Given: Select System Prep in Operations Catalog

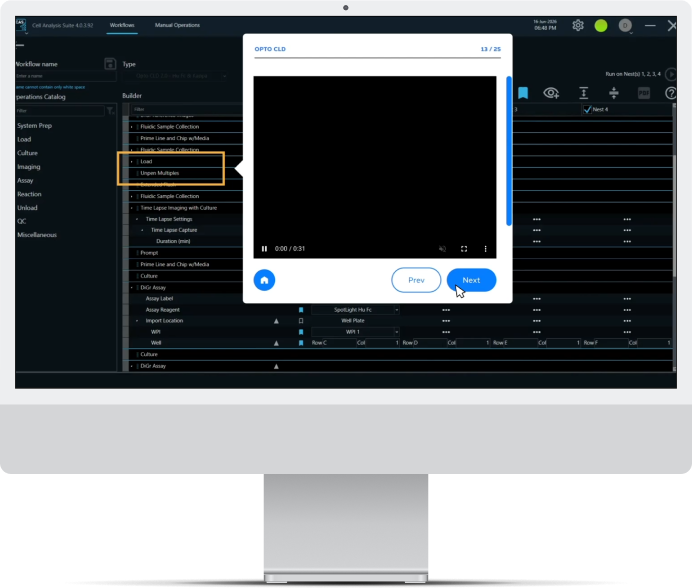Looking at the screenshot, I should click(x=34, y=126).
